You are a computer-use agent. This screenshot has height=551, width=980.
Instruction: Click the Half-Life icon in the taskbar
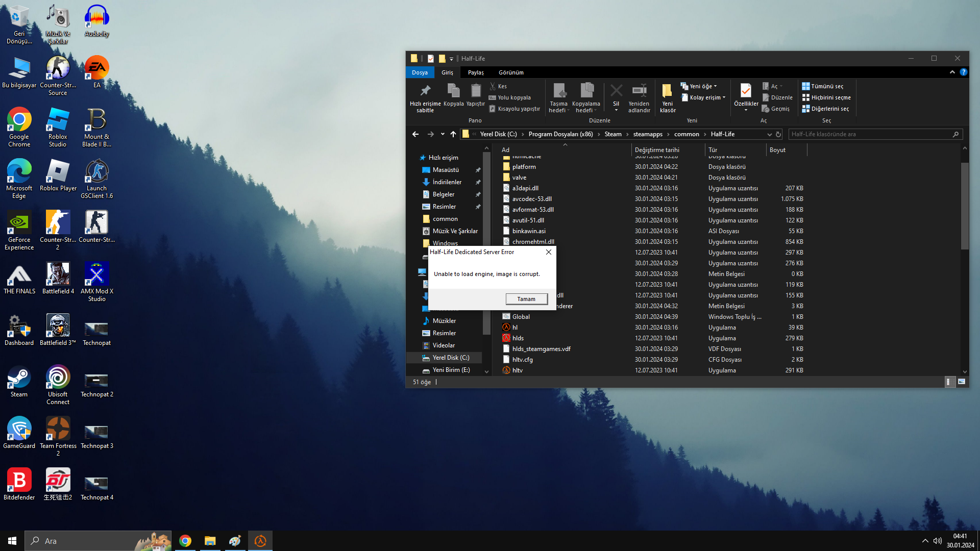click(260, 541)
